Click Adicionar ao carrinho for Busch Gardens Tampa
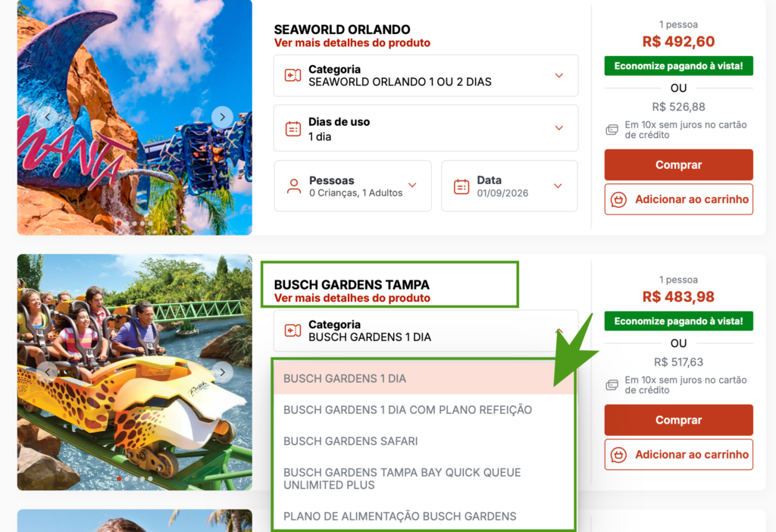The width and height of the screenshot is (776, 532). tap(678, 455)
